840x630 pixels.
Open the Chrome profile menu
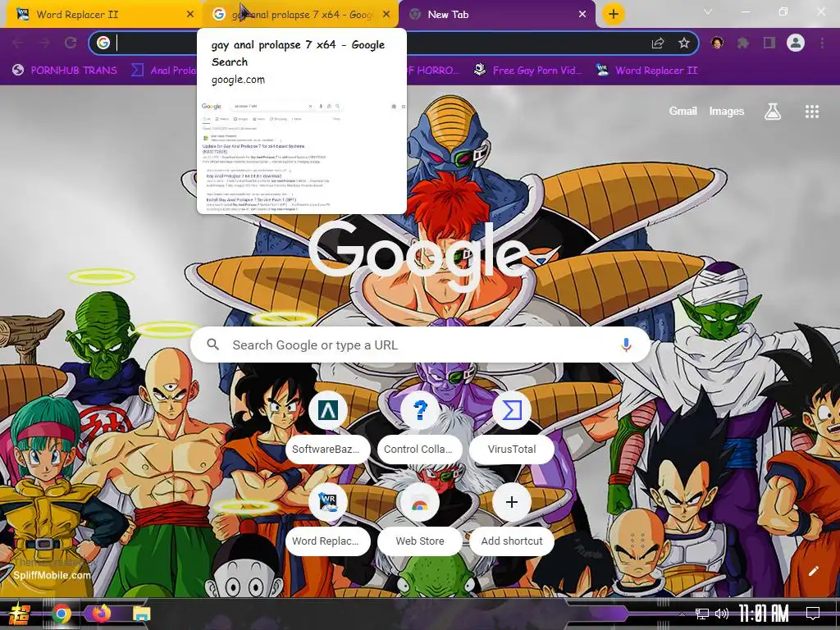796,43
